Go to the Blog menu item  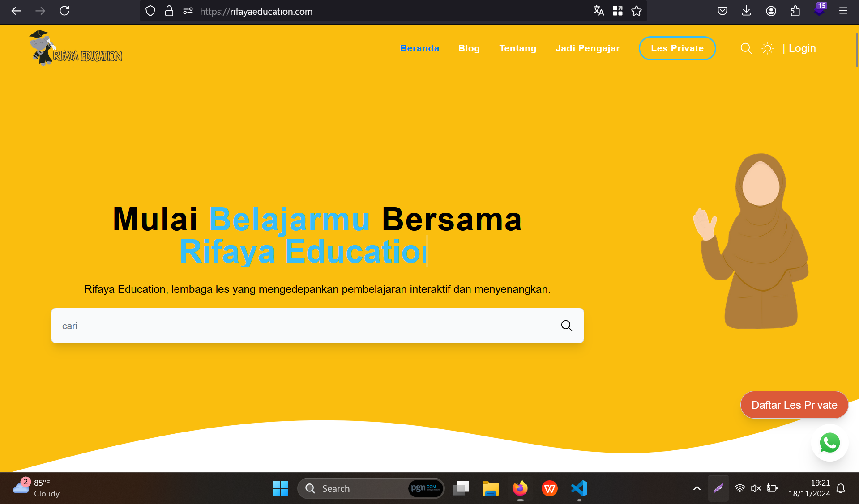[x=469, y=48]
